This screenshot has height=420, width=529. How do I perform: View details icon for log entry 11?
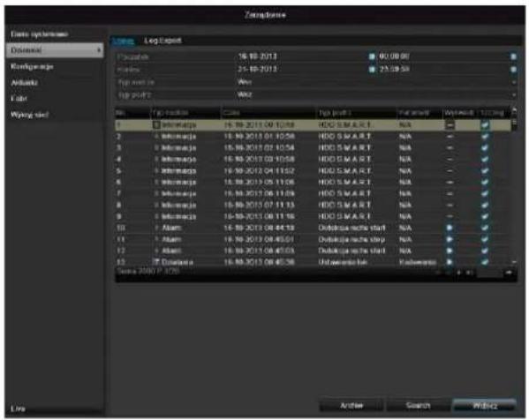485,239
